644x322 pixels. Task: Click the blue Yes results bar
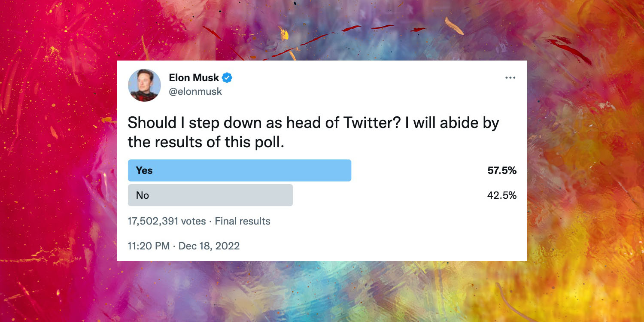coord(239,170)
